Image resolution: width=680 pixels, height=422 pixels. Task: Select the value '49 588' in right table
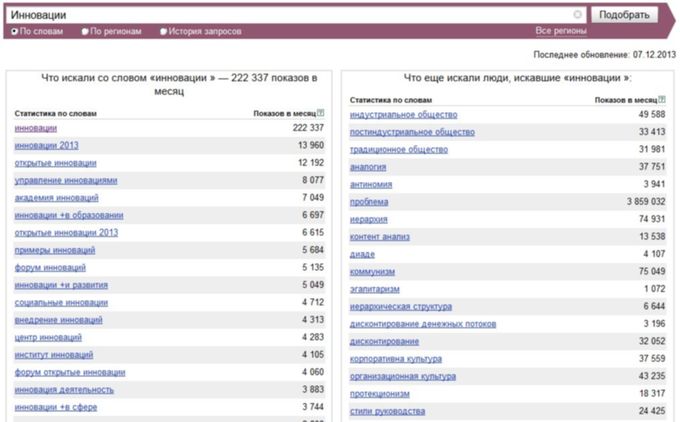pos(652,114)
